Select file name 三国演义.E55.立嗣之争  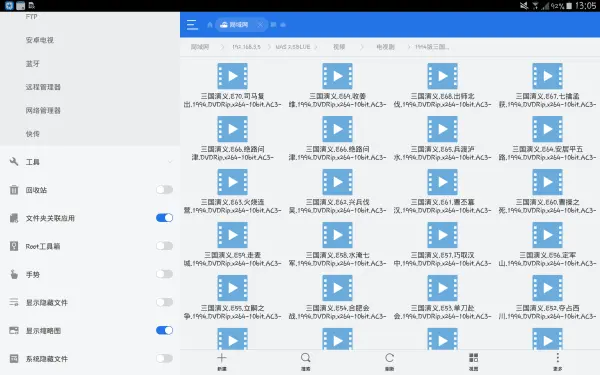[x=233, y=312]
